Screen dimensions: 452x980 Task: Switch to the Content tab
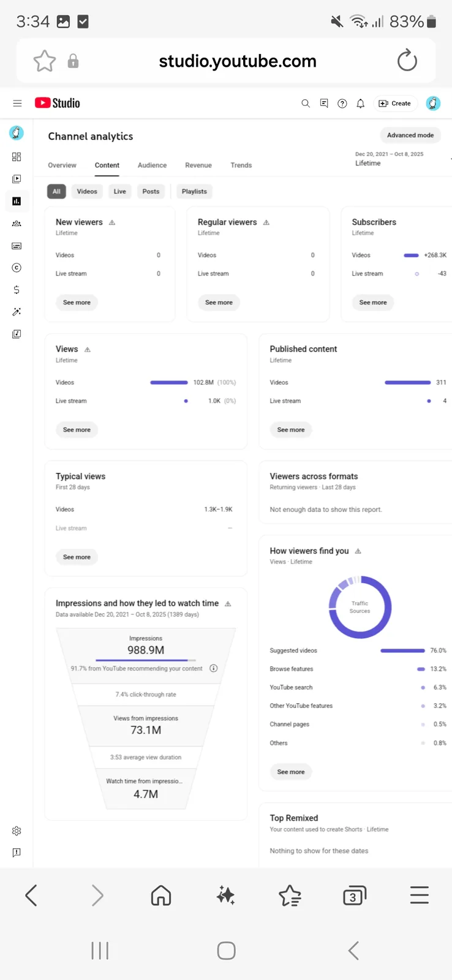coord(107,165)
